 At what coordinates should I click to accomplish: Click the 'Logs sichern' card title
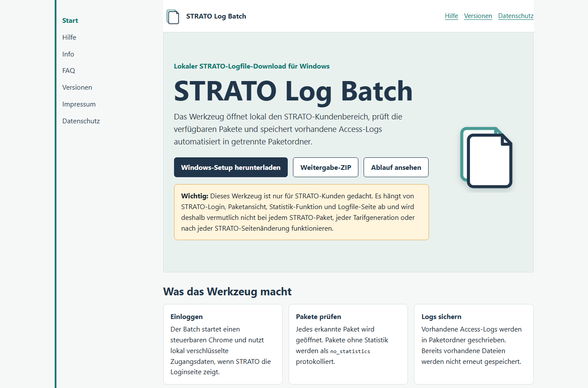(x=441, y=317)
